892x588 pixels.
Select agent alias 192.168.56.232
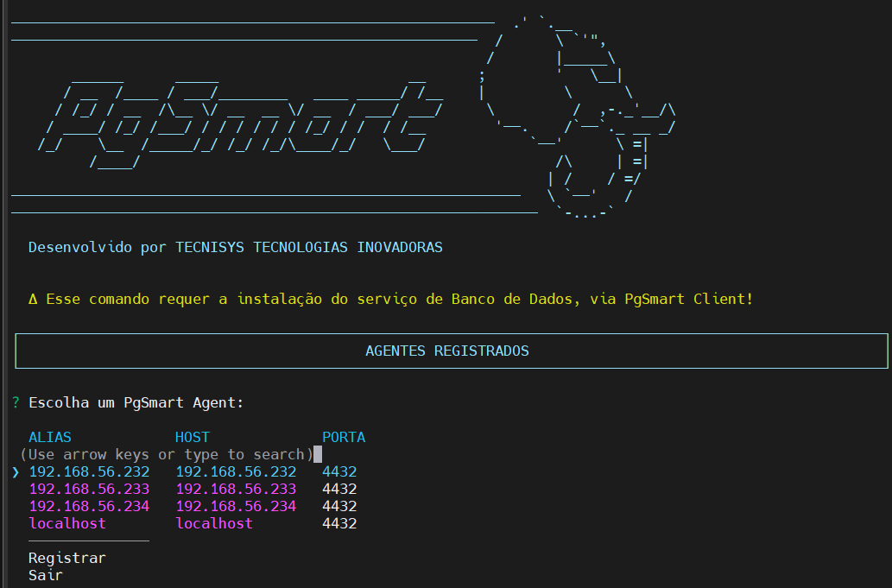pyautogui.click(x=89, y=472)
